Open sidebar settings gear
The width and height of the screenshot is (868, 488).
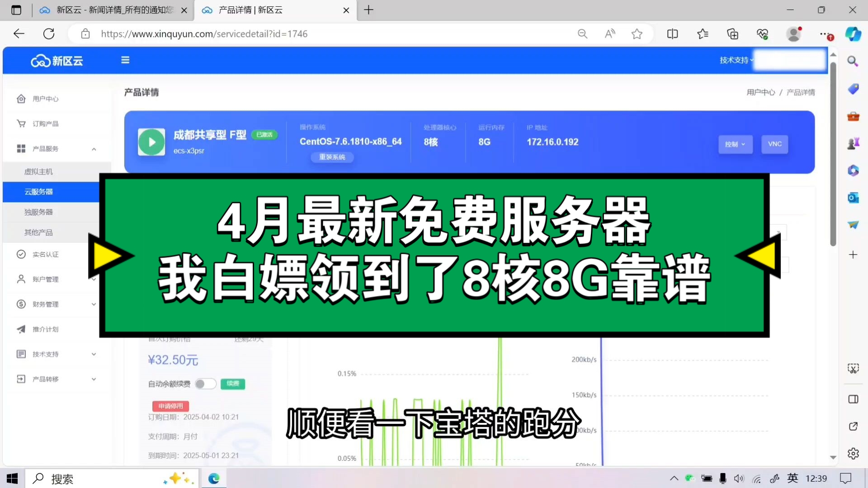pos(853,453)
